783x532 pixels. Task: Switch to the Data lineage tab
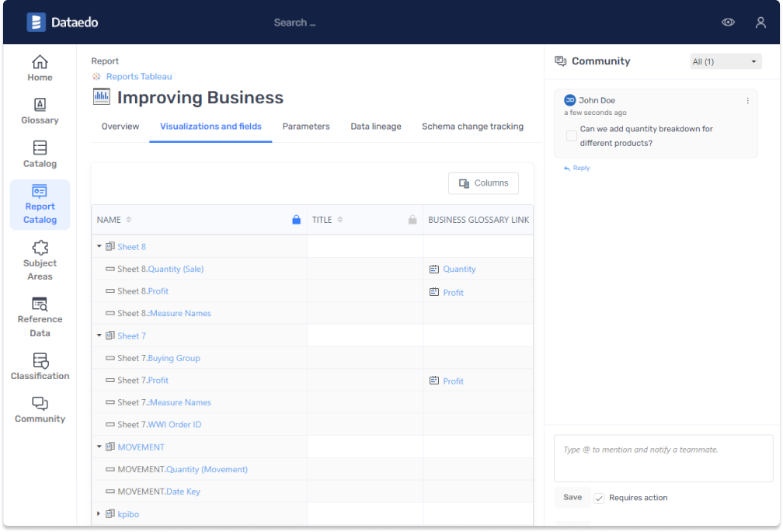pyautogui.click(x=376, y=127)
